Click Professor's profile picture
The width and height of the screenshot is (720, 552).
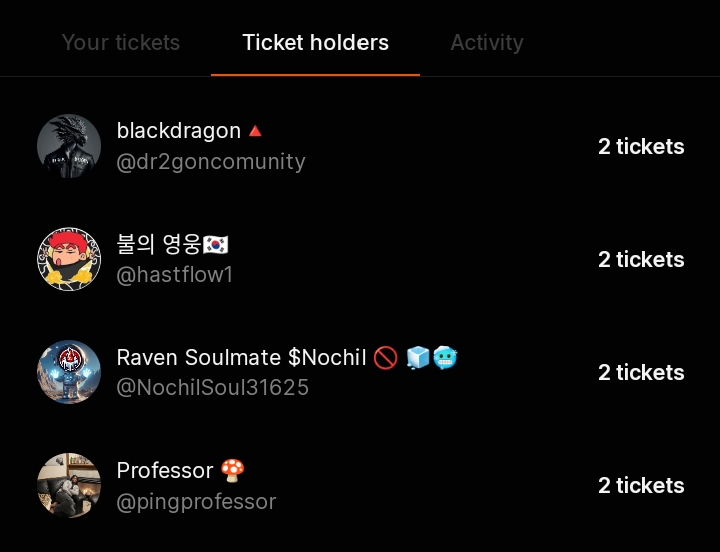pyautogui.click(x=69, y=485)
